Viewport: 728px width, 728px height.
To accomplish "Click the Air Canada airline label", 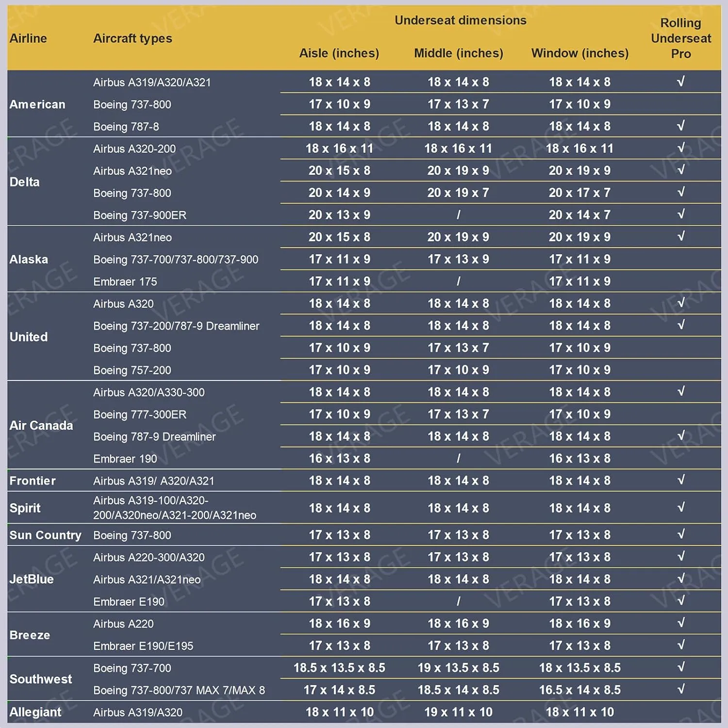I will pyautogui.click(x=41, y=425).
